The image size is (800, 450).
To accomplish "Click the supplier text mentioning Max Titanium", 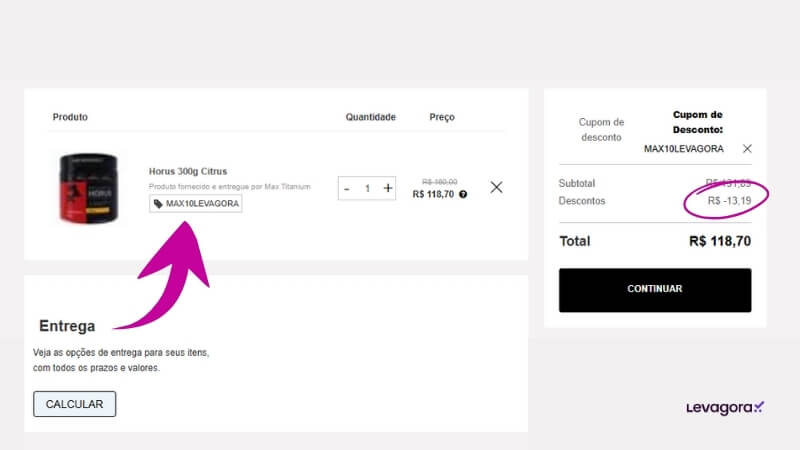I will point(230,187).
